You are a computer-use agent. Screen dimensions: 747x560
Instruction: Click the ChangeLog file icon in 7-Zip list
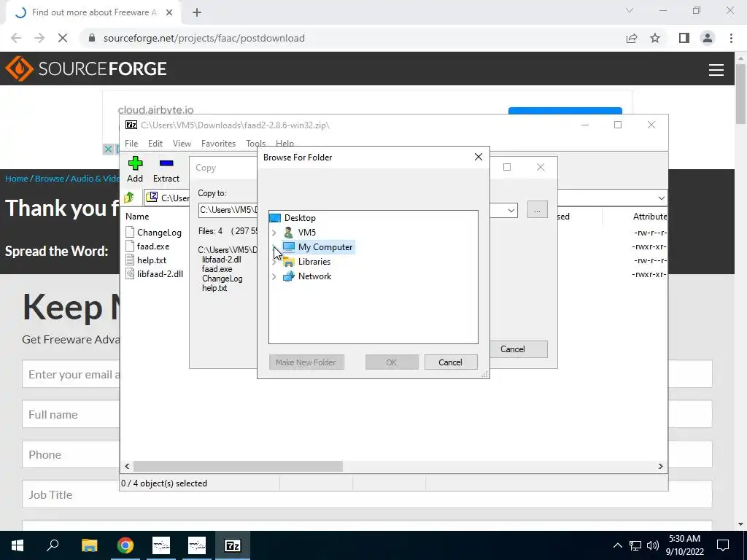point(130,232)
